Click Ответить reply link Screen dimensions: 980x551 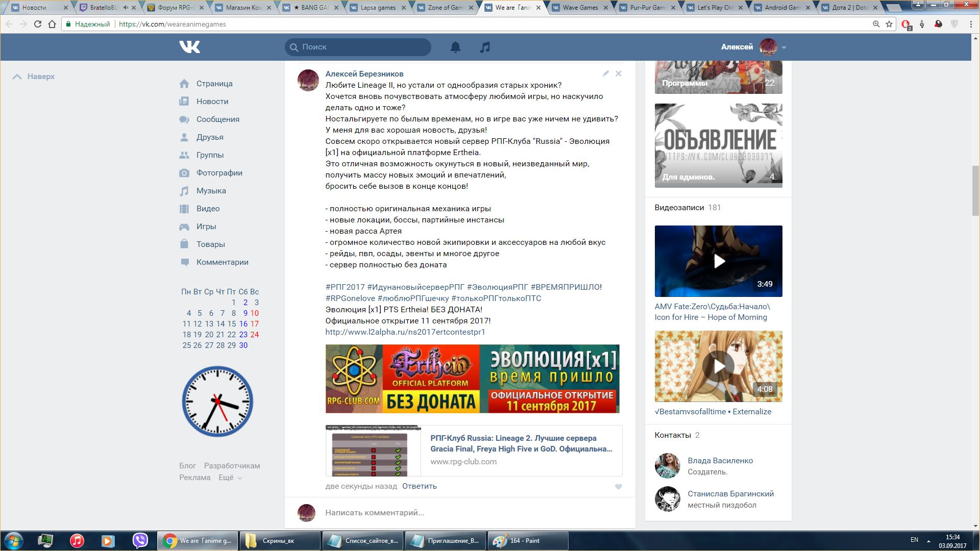click(420, 486)
